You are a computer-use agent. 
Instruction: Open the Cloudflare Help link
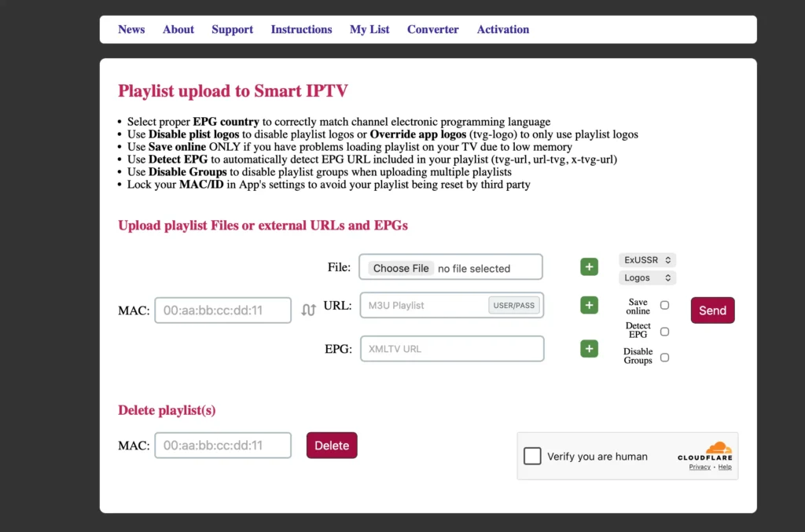pyautogui.click(x=725, y=467)
